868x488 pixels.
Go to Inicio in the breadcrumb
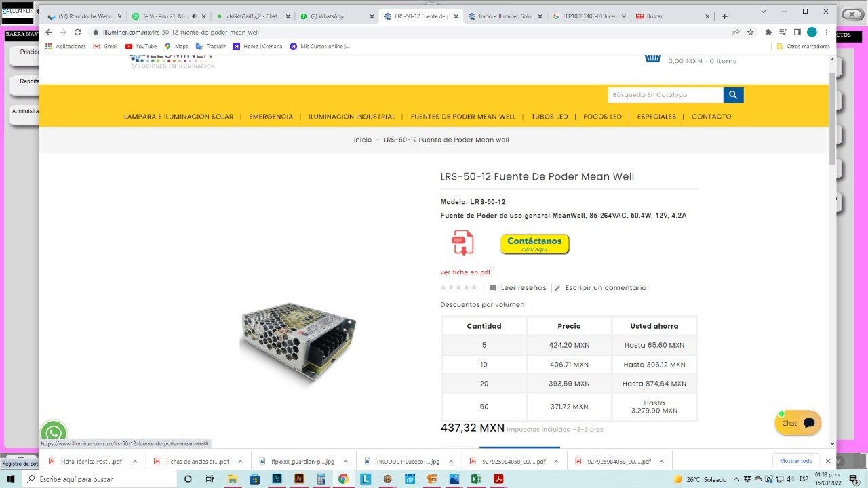tap(363, 140)
